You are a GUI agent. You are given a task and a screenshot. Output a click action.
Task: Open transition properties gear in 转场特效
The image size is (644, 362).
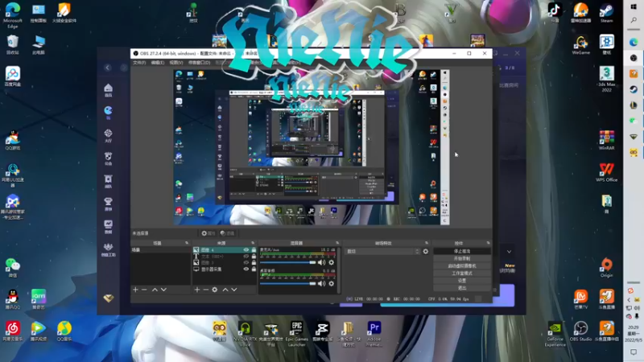coord(426,251)
